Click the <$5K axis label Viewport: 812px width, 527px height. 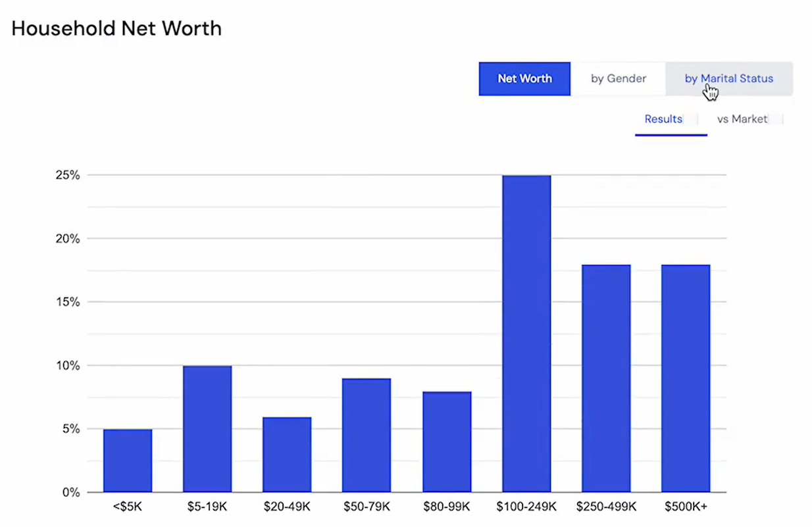pyautogui.click(x=128, y=507)
